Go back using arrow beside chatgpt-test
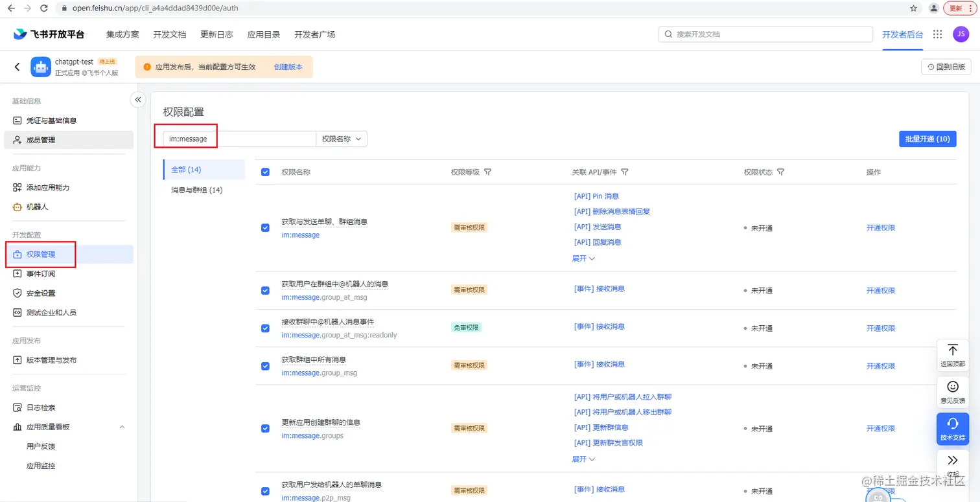980x502 pixels. [17, 67]
